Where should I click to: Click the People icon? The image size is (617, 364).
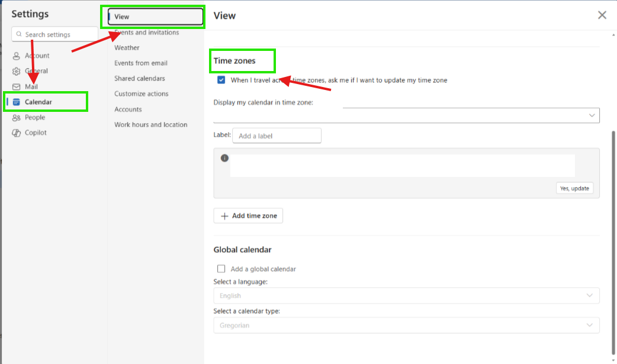(16, 118)
